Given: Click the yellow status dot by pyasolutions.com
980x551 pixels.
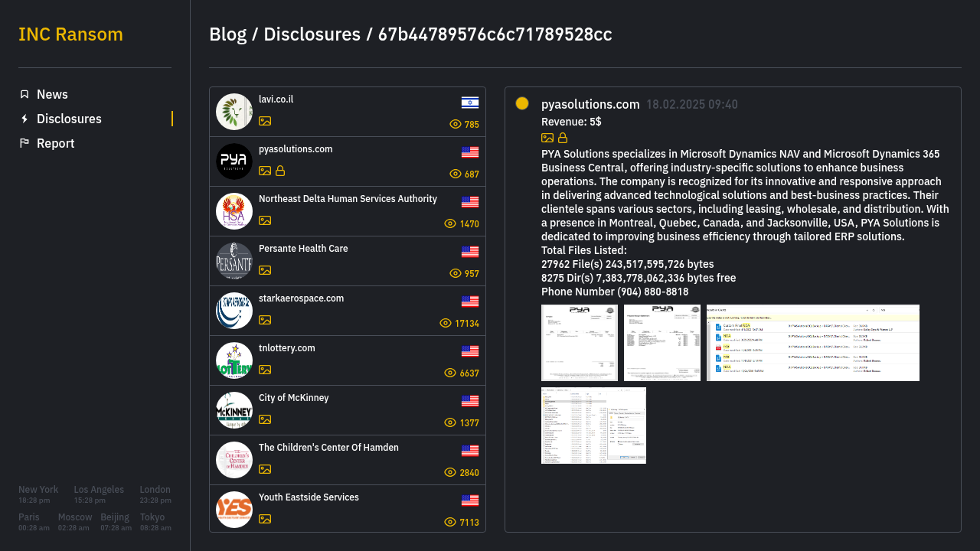Looking at the screenshot, I should click(x=522, y=103).
